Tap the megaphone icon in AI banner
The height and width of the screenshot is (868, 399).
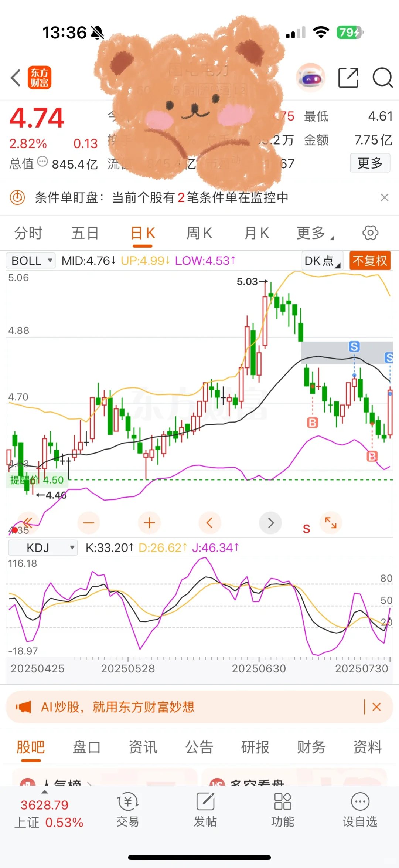[23, 707]
